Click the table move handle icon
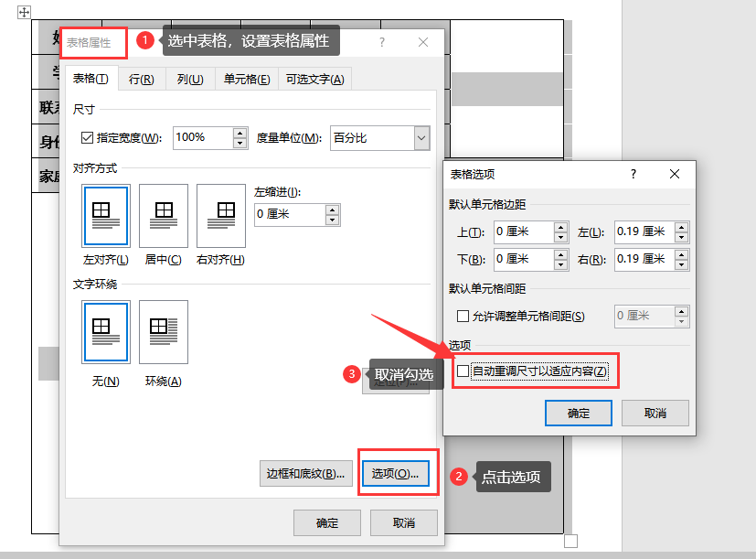 click(24, 12)
